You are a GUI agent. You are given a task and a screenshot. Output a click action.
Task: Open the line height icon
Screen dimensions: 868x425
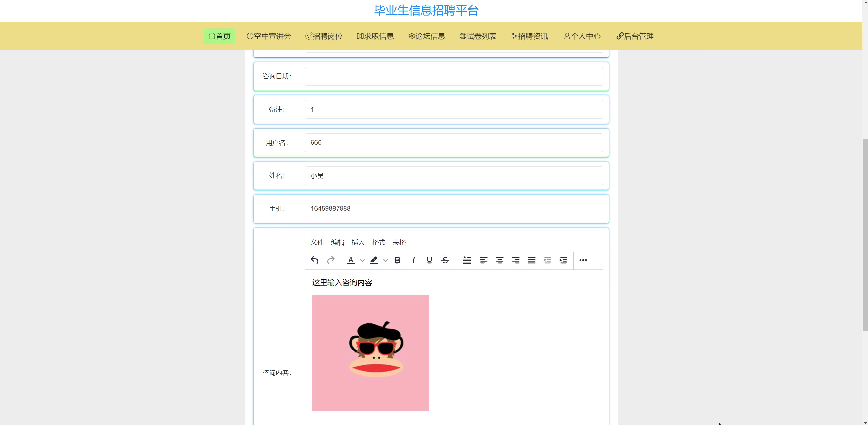[x=467, y=260]
